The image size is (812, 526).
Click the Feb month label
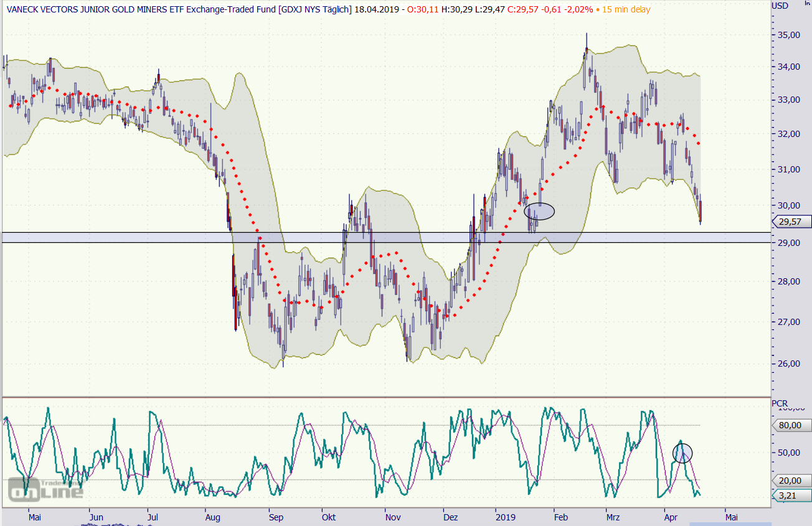[561, 517]
